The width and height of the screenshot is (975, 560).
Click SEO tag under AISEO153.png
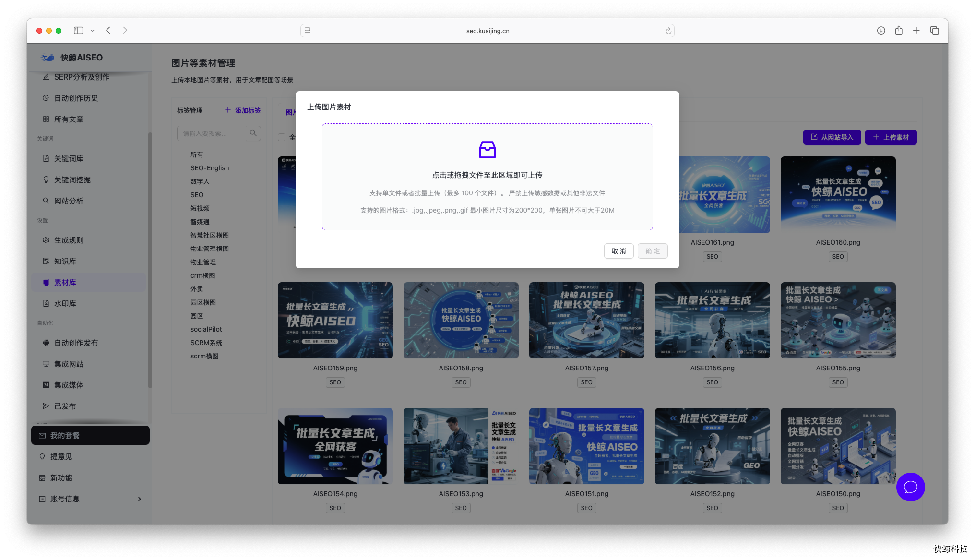tap(461, 508)
